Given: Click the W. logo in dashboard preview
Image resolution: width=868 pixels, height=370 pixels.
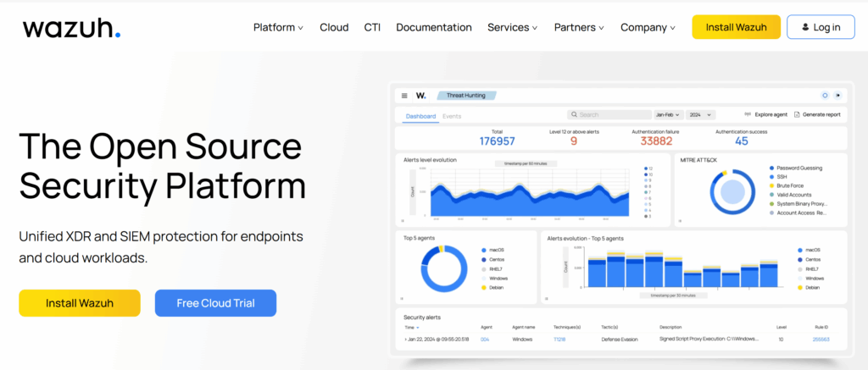Looking at the screenshot, I should pyautogui.click(x=421, y=96).
